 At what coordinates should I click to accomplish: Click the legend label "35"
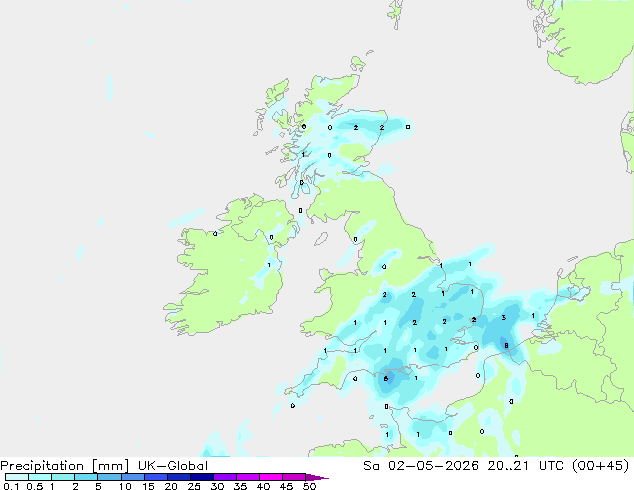(240, 486)
